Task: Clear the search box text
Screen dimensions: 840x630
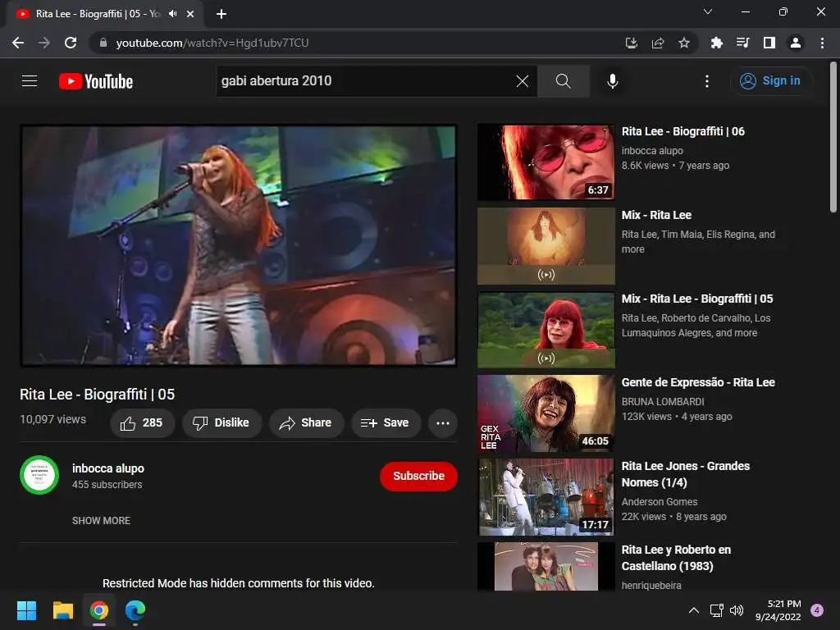Action: coord(523,81)
